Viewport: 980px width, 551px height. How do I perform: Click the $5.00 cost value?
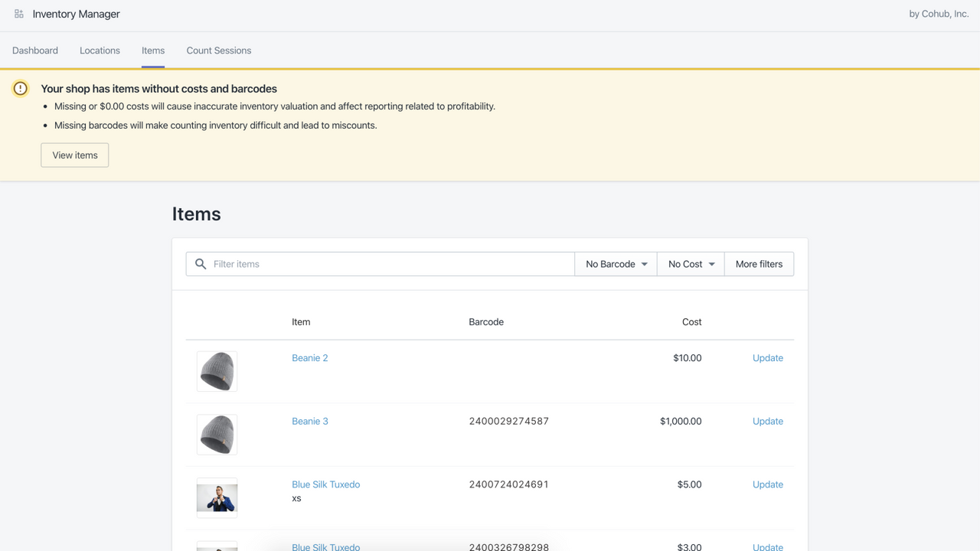click(690, 484)
